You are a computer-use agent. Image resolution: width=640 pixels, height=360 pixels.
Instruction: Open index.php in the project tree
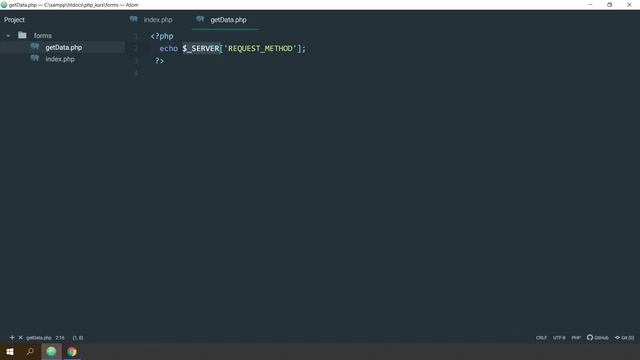click(x=60, y=59)
